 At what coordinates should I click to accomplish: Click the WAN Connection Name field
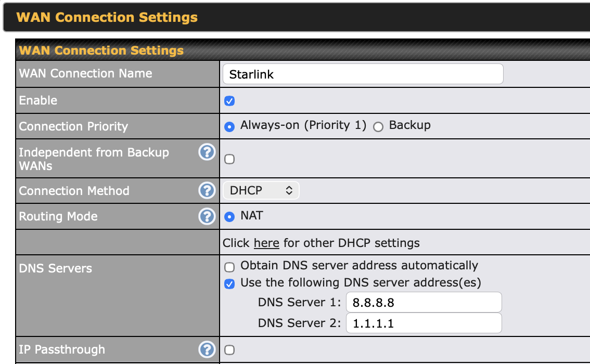363,74
